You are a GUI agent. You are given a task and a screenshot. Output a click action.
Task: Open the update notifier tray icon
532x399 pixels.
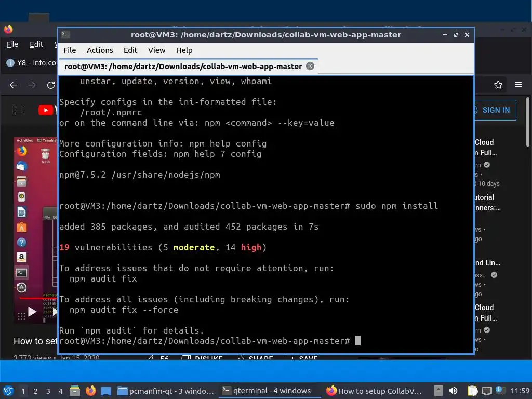(x=500, y=390)
